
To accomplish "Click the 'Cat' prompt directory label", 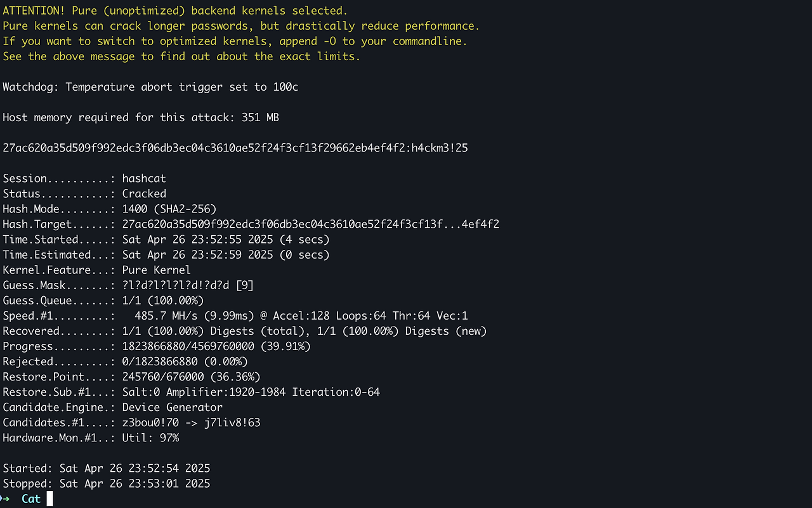I will coord(31,499).
